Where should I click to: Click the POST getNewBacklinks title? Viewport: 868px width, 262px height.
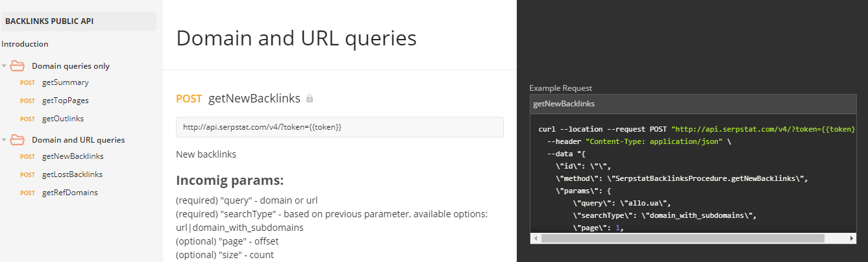[x=238, y=99]
